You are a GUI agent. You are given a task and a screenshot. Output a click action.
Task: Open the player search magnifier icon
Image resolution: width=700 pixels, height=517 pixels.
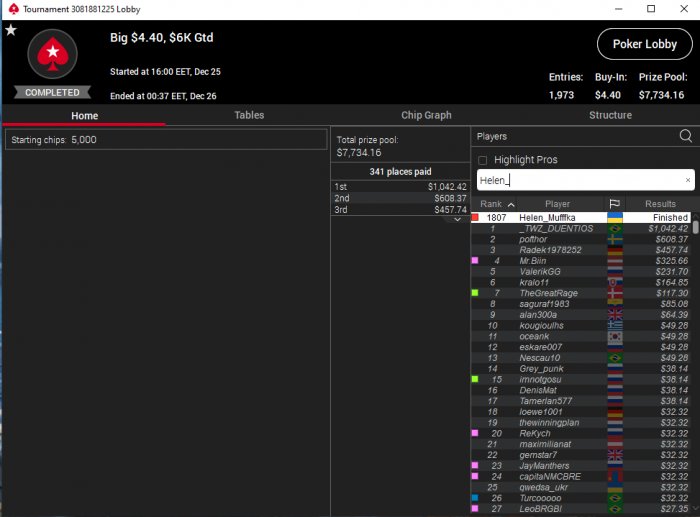pyautogui.click(x=686, y=136)
